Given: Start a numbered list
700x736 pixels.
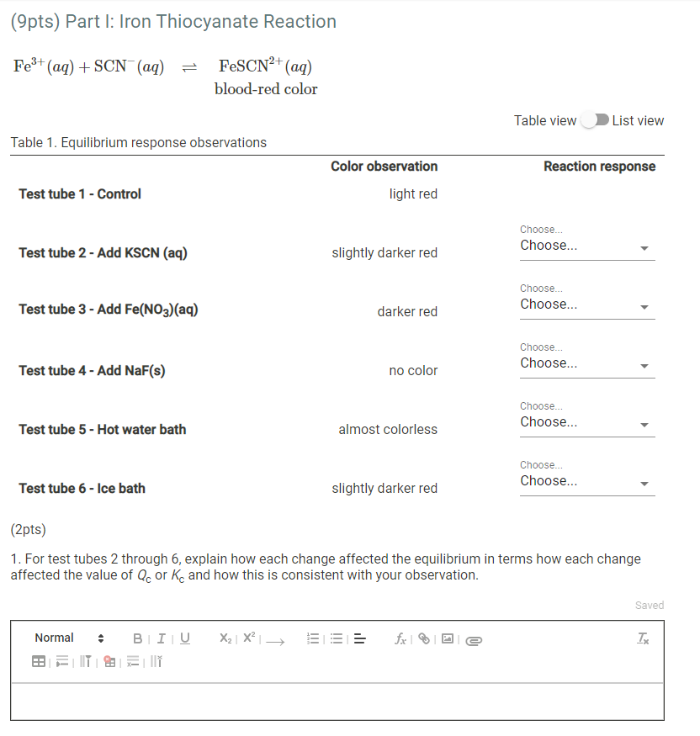Looking at the screenshot, I should click(x=313, y=638).
